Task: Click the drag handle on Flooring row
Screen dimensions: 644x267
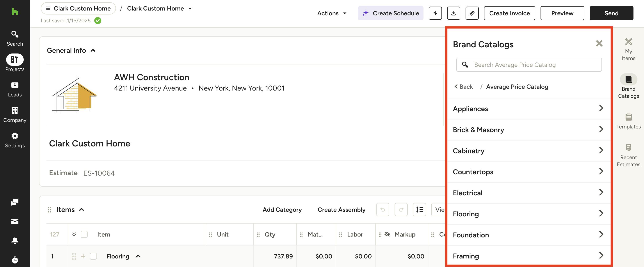Action: pyautogui.click(x=74, y=256)
